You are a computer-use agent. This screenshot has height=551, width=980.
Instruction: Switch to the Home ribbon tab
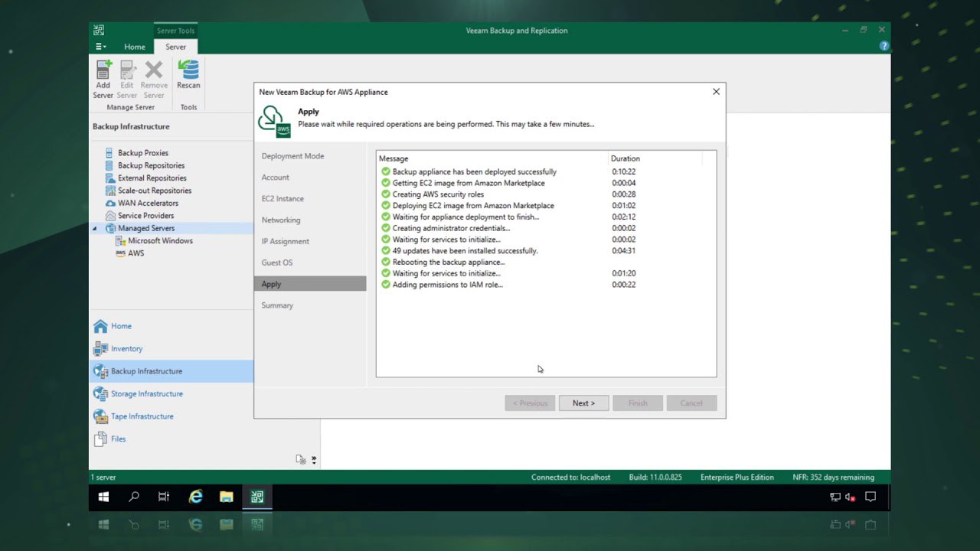135,47
